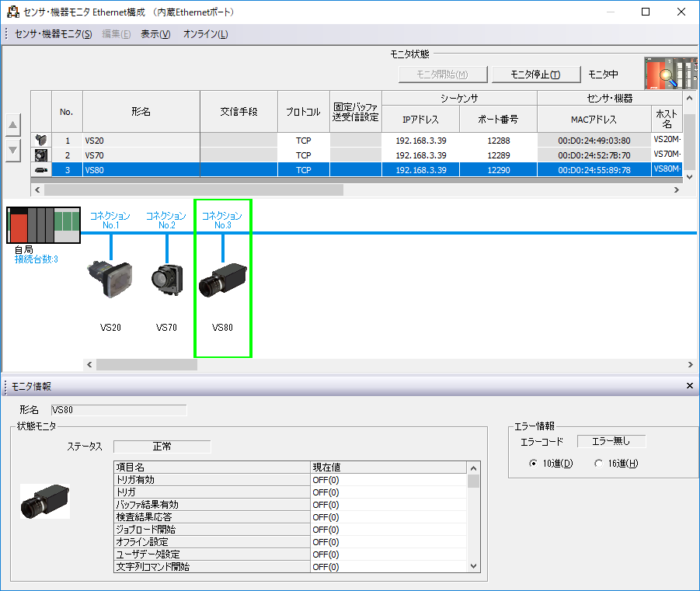Select the 16進(H) hexadecimal radio button
700x591 pixels.
click(598, 464)
